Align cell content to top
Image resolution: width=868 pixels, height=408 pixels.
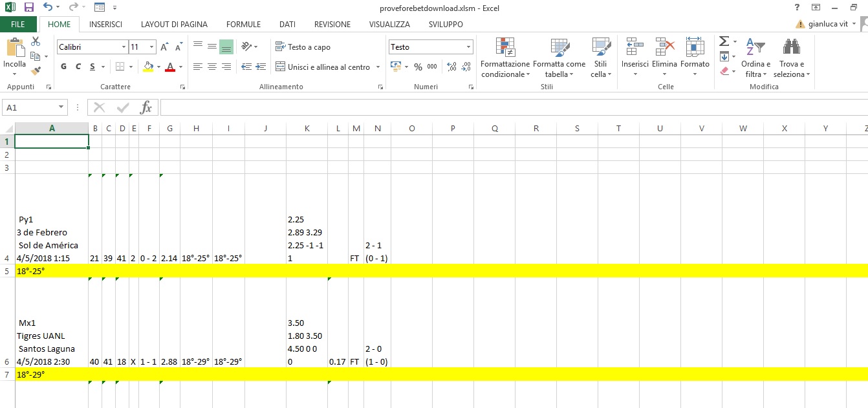tap(198, 47)
